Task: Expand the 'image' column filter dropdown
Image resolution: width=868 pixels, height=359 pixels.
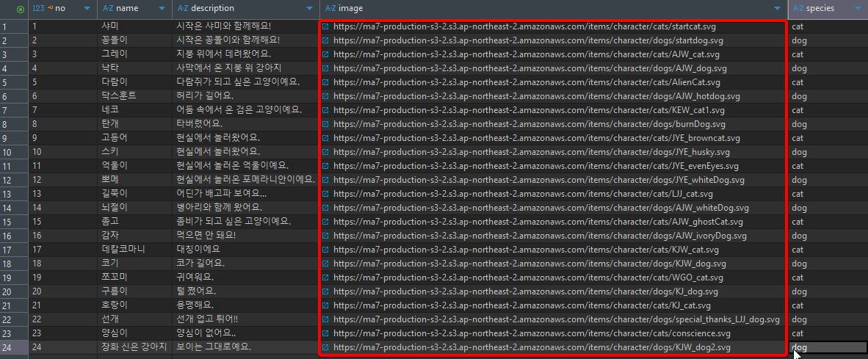Action: (x=777, y=9)
